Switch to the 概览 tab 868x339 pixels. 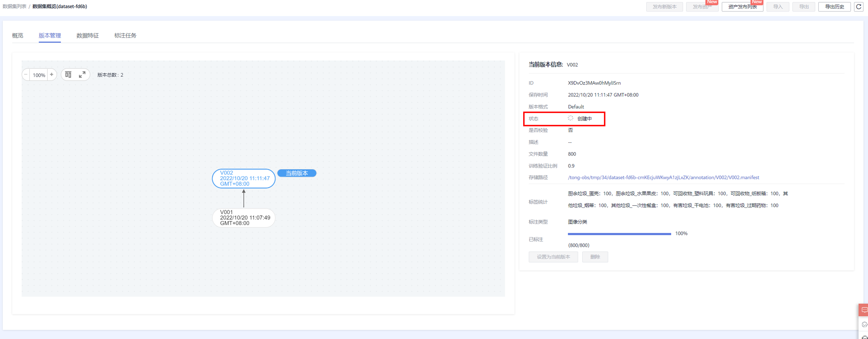[x=17, y=35]
